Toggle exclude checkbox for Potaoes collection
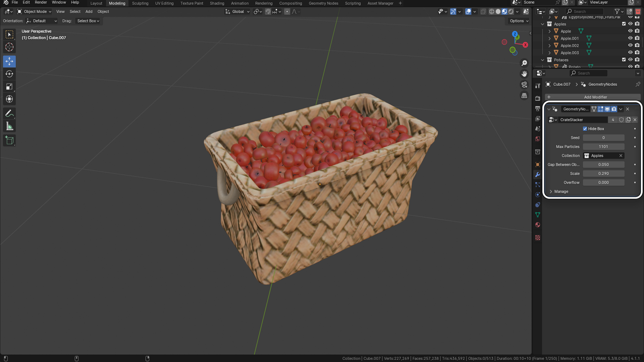Screen dimensions: 644x362 (624, 60)
